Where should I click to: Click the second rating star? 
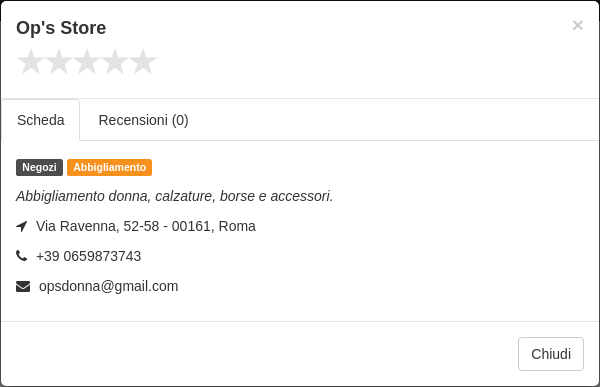point(59,62)
